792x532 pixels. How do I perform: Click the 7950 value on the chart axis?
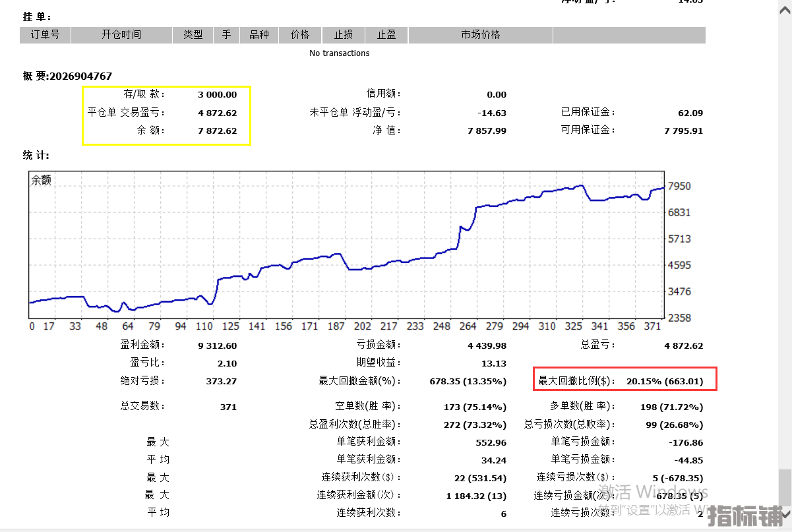[x=679, y=187]
